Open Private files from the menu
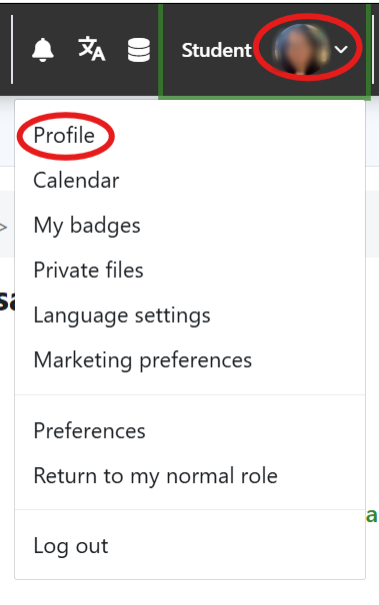 (88, 270)
